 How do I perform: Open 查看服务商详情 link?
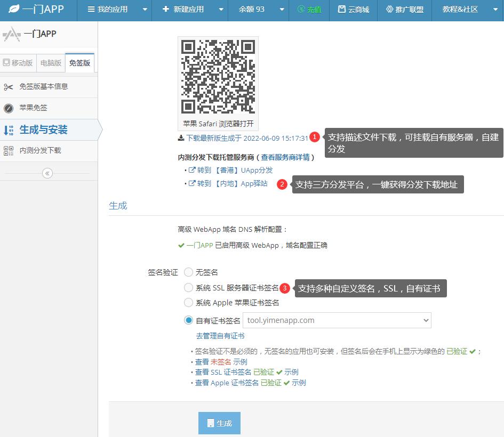coord(285,157)
